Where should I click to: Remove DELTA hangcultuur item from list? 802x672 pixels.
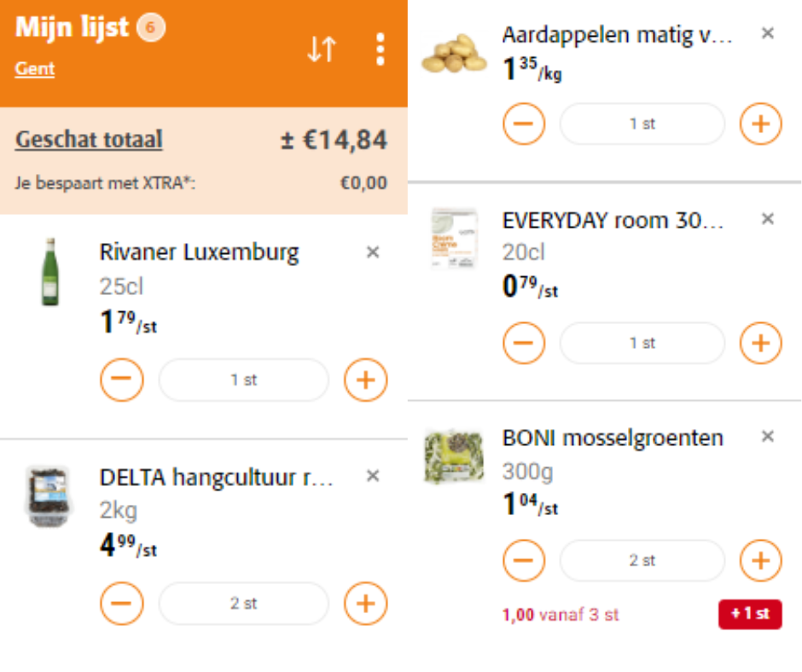tap(373, 476)
